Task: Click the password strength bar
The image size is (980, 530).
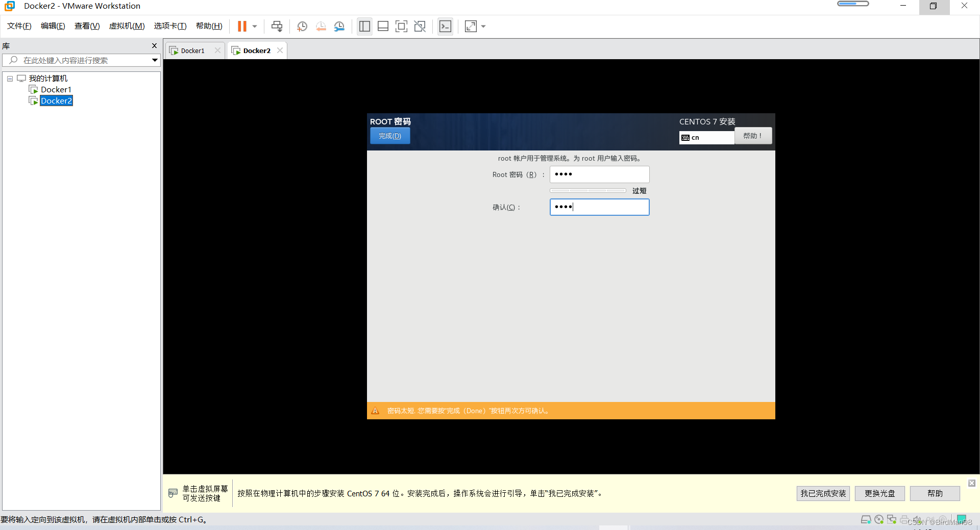Action: tap(588, 191)
